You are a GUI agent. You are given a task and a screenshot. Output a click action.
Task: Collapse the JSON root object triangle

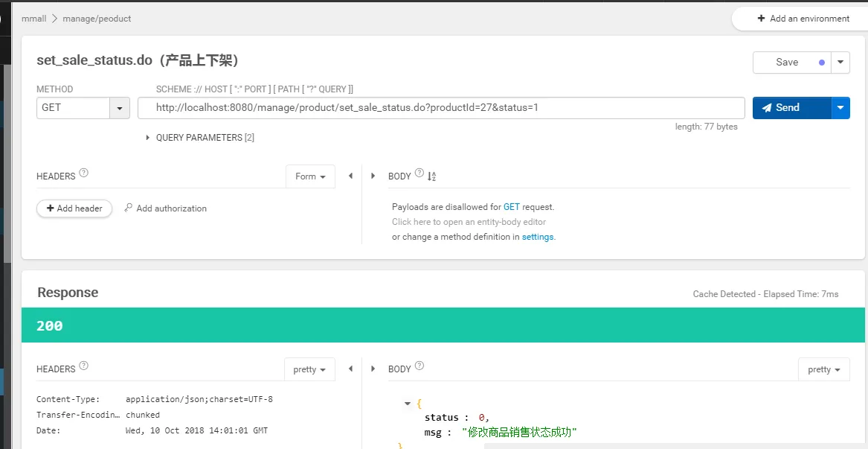pyautogui.click(x=408, y=404)
